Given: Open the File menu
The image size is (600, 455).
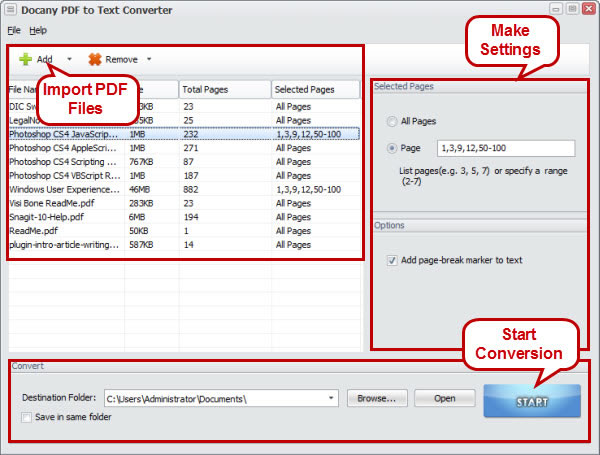Looking at the screenshot, I should (14, 30).
